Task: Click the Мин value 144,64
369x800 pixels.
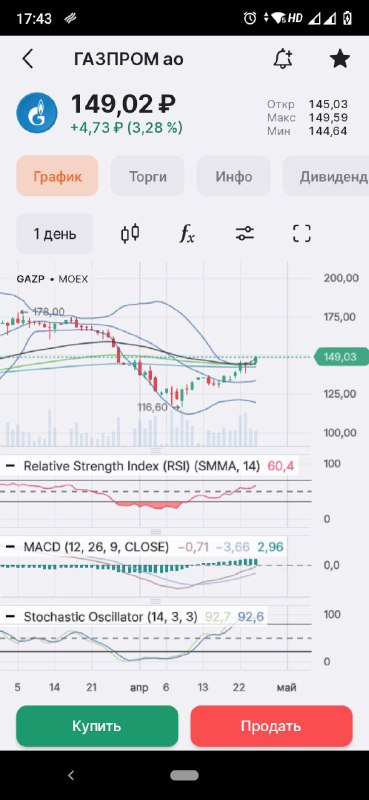Action: tap(328, 131)
